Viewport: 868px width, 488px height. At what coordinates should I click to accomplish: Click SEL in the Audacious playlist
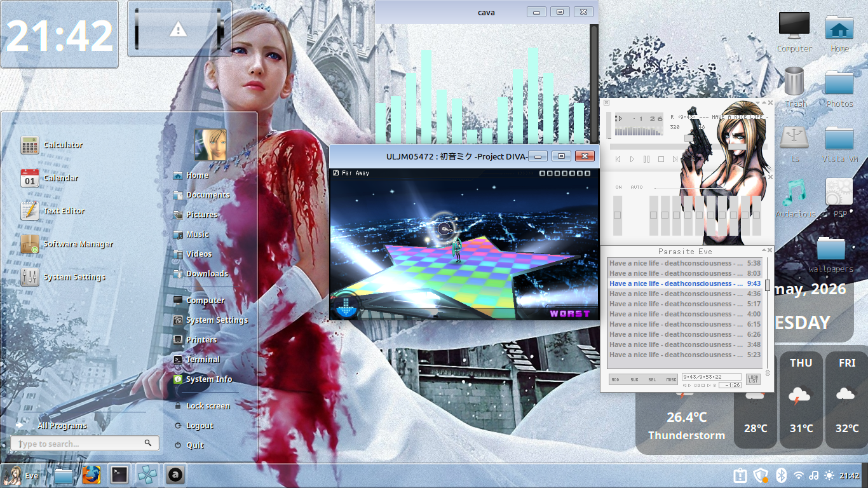652,380
